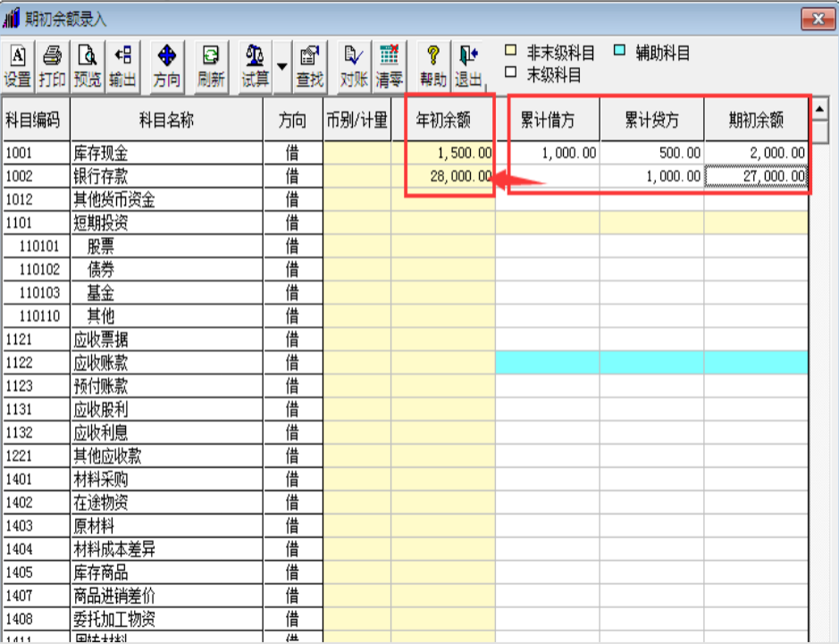839x644 pixels.
Task: Click the 期初余额 column header
Action: 756,120
